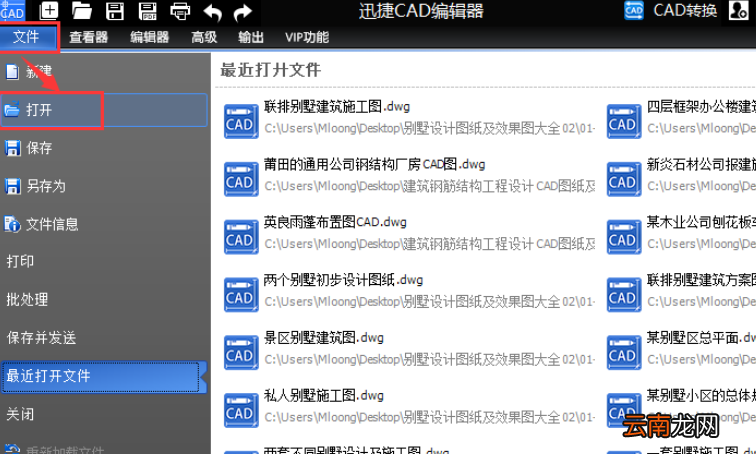Click CAD icon beside 联排别墅建筑方案 file
This screenshot has height=454, width=756.
(624, 294)
